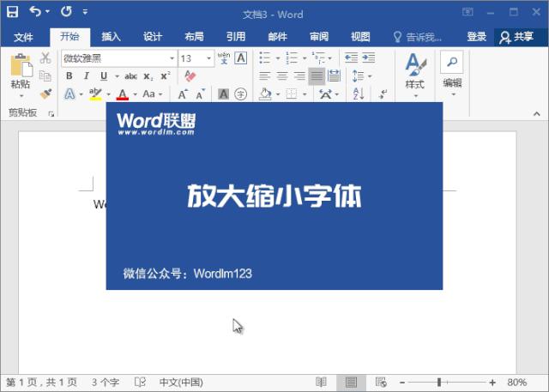Viewport: 549px width, 392px height.
Task: Toggle show paragraph marks
Action: coord(383,93)
